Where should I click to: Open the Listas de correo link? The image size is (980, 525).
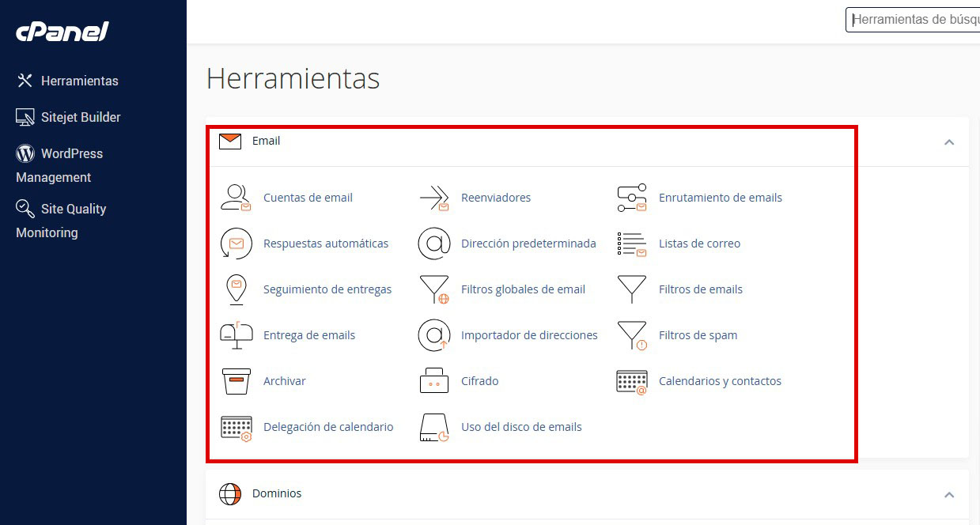coord(699,244)
